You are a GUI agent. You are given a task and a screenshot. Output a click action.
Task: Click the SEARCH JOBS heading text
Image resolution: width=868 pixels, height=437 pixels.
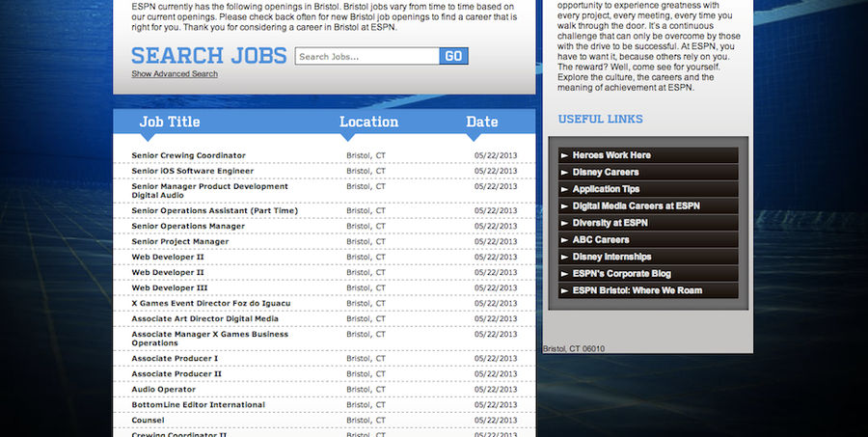click(209, 55)
